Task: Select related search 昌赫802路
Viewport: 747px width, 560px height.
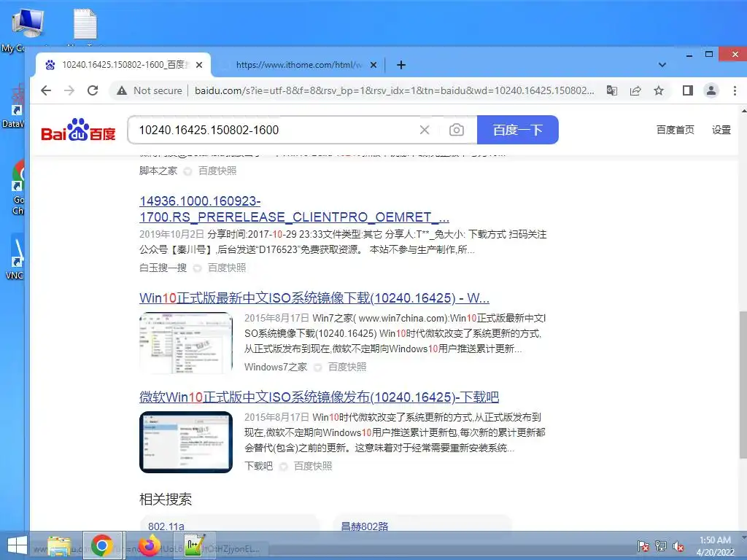Action: click(x=365, y=526)
